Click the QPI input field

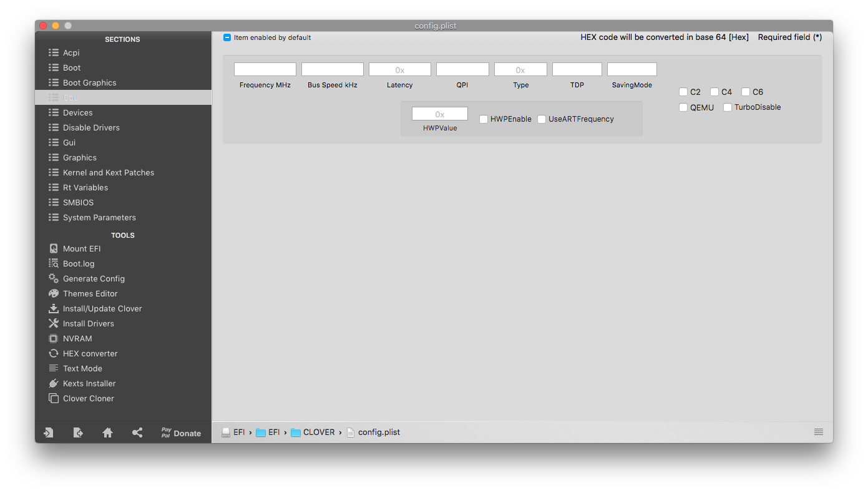click(x=462, y=69)
